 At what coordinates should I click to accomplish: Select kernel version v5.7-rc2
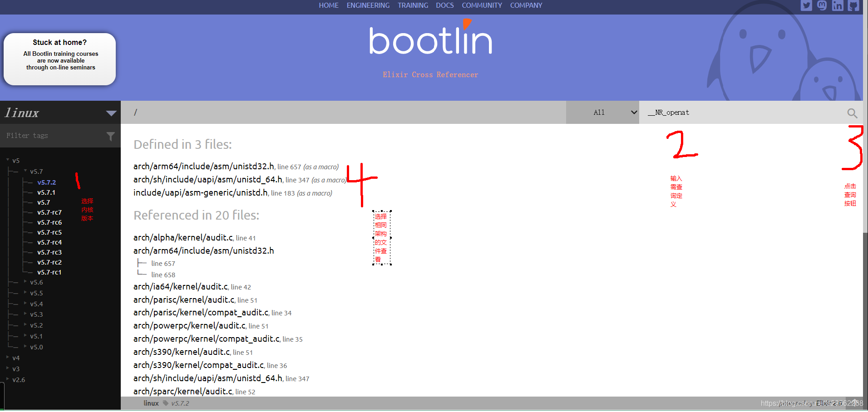pyautogui.click(x=49, y=262)
